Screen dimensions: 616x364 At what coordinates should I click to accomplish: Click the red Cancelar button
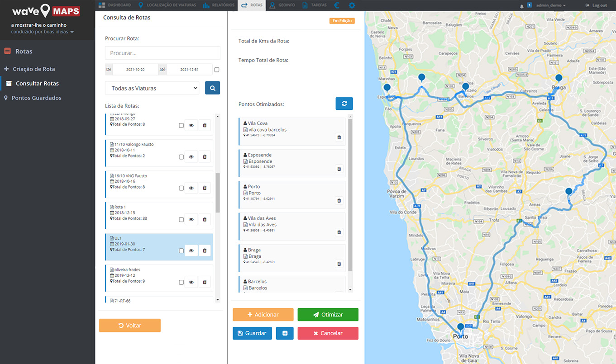(328, 333)
